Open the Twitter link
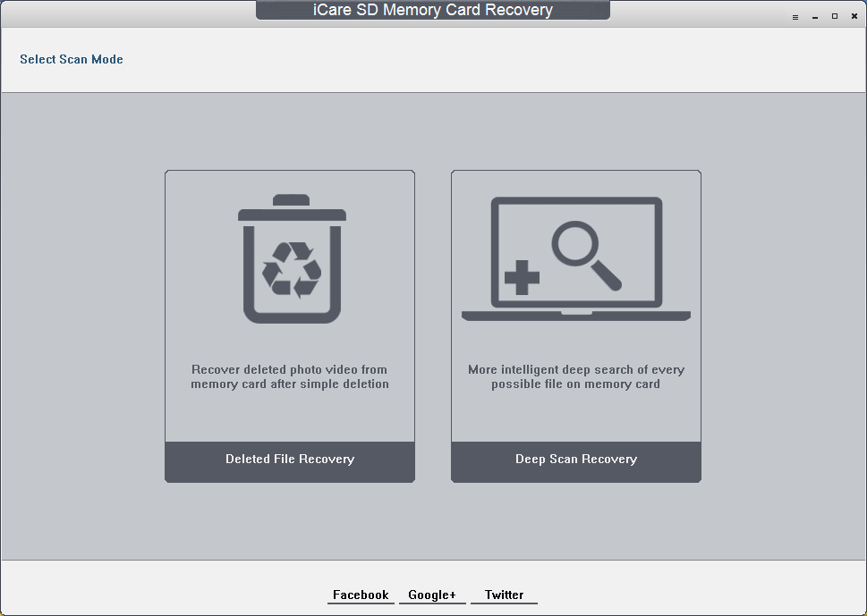Image resolution: width=867 pixels, height=616 pixels. pos(504,595)
